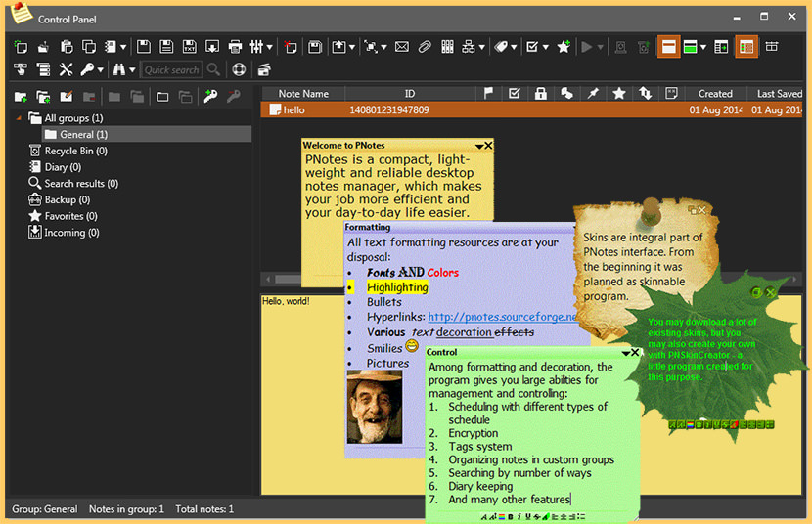Click the card icon beside help
The width and height of the screenshot is (812, 524).
[264, 69]
